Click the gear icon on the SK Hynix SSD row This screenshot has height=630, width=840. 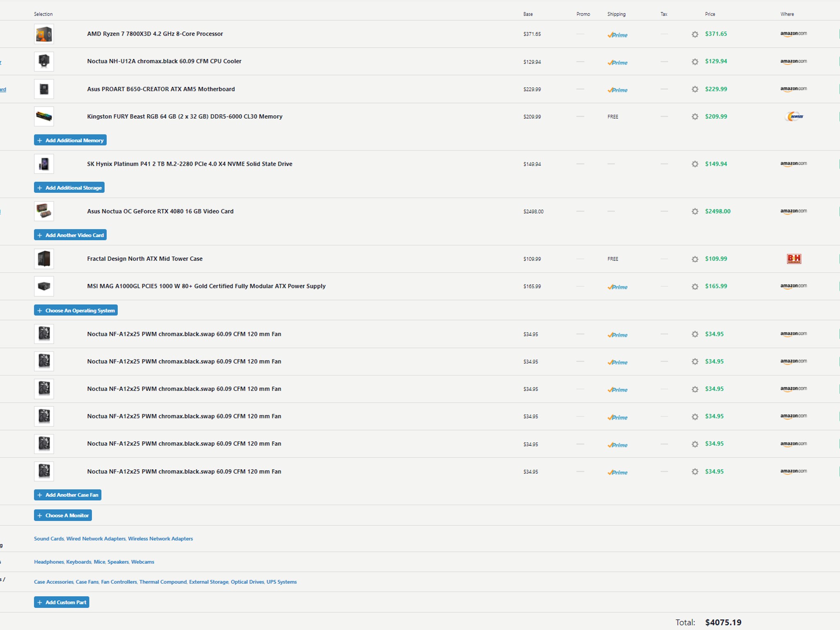click(695, 164)
